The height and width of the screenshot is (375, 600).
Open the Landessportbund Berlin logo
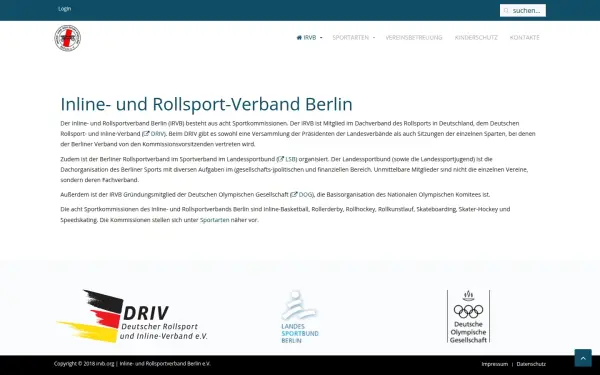click(300, 316)
